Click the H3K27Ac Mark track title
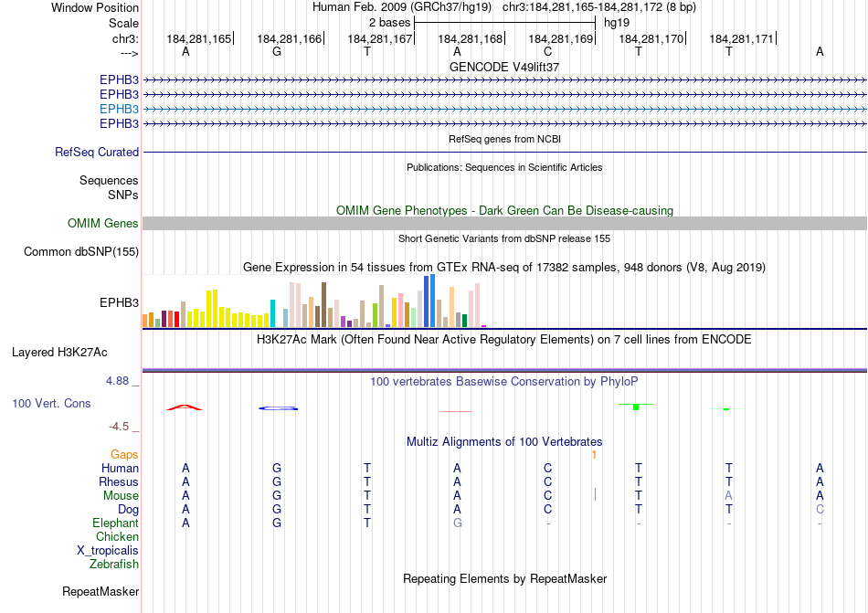 (x=504, y=339)
